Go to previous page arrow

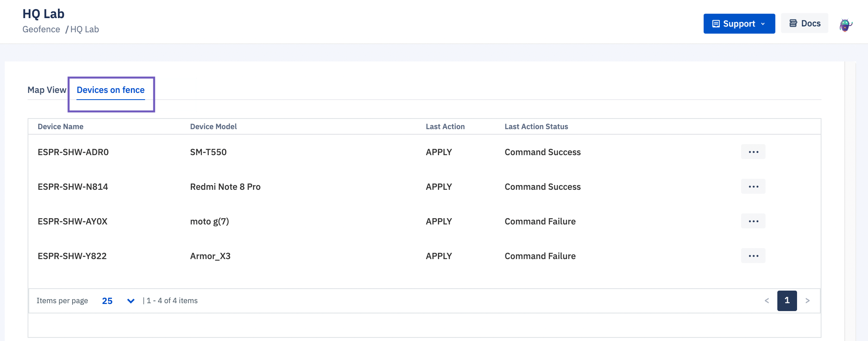(x=767, y=301)
